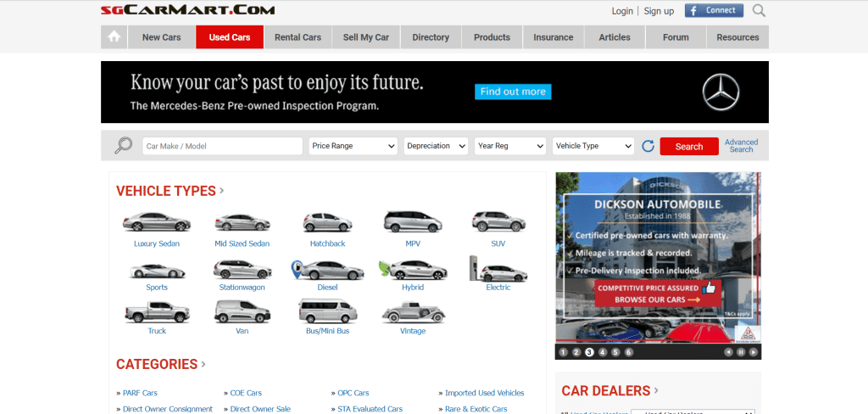Screen dimensions: 868x414
Task: Select ad slide 3 indicator
Action: [x=590, y=352]
